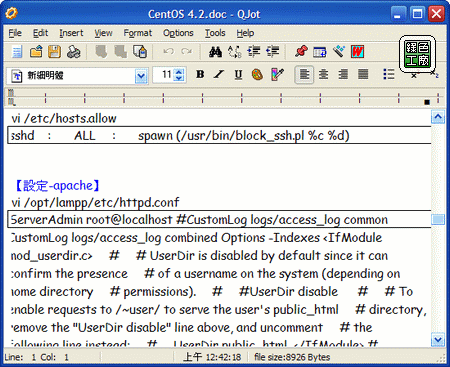Open the File menu
450x367 pixels.
pyautogui.click(x=15, y=33)
